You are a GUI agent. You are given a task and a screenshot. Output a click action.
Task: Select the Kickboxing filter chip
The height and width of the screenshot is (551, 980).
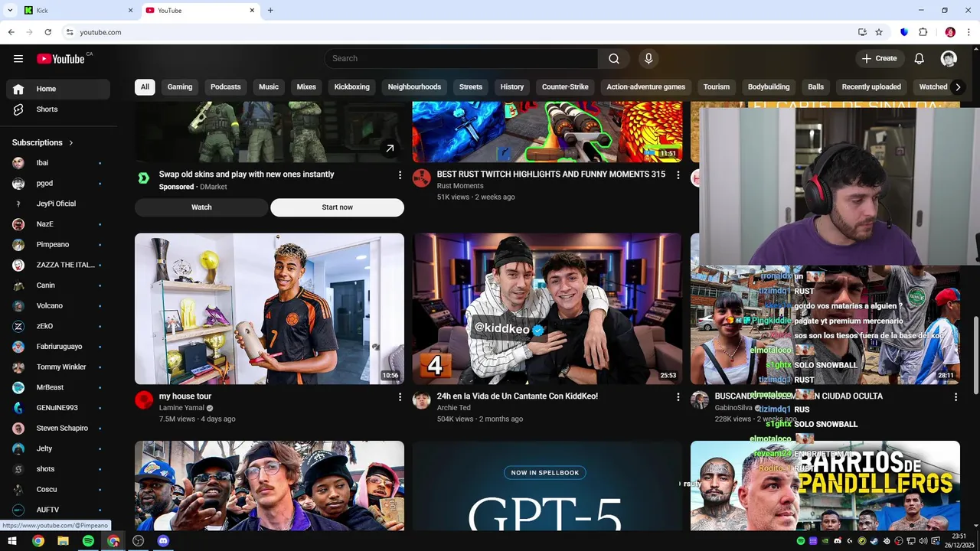352,87
